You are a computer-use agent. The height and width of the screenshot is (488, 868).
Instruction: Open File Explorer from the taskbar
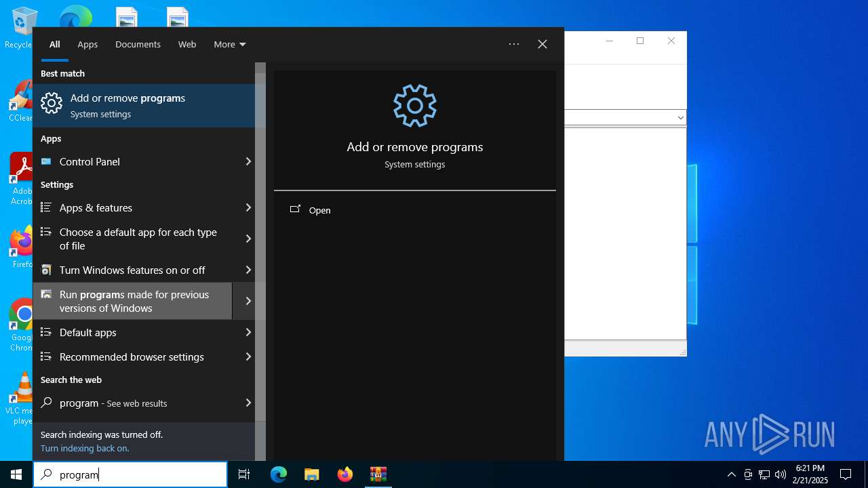click(x=311, y=474)
